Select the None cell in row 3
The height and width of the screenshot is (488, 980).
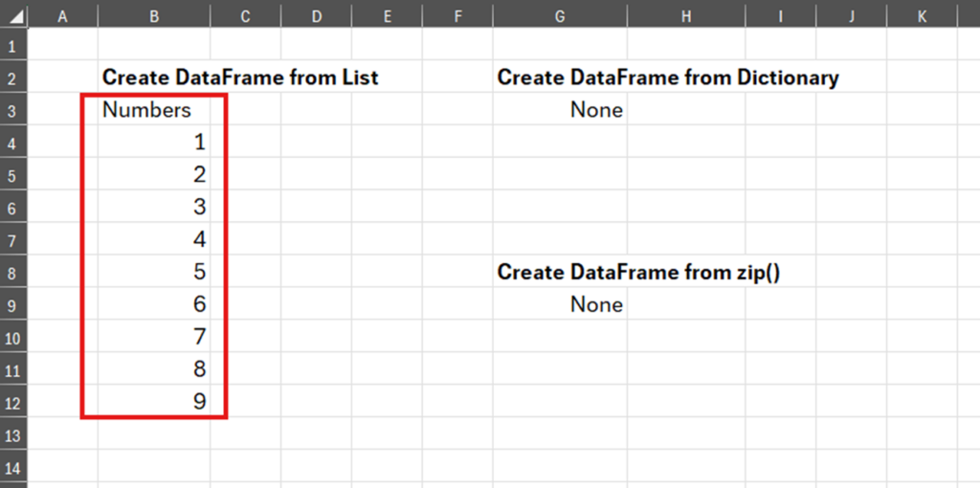560,110
